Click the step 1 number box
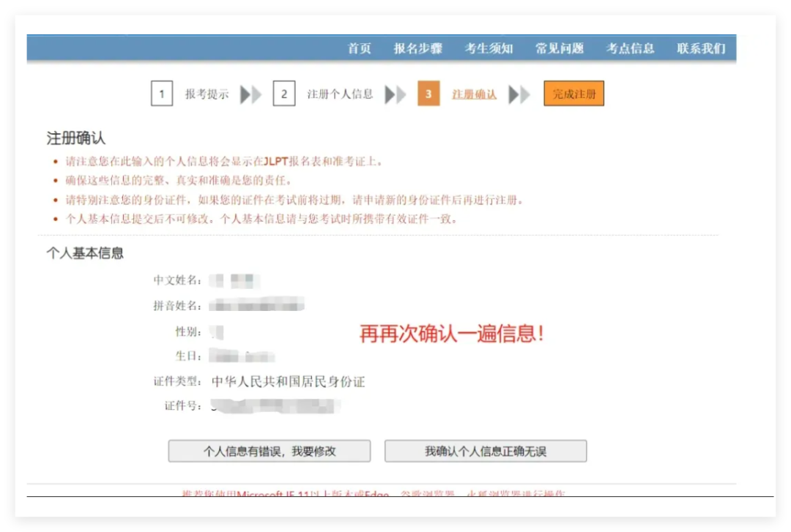Viewport: 791px width, 532px height. (x=162, y=94)
